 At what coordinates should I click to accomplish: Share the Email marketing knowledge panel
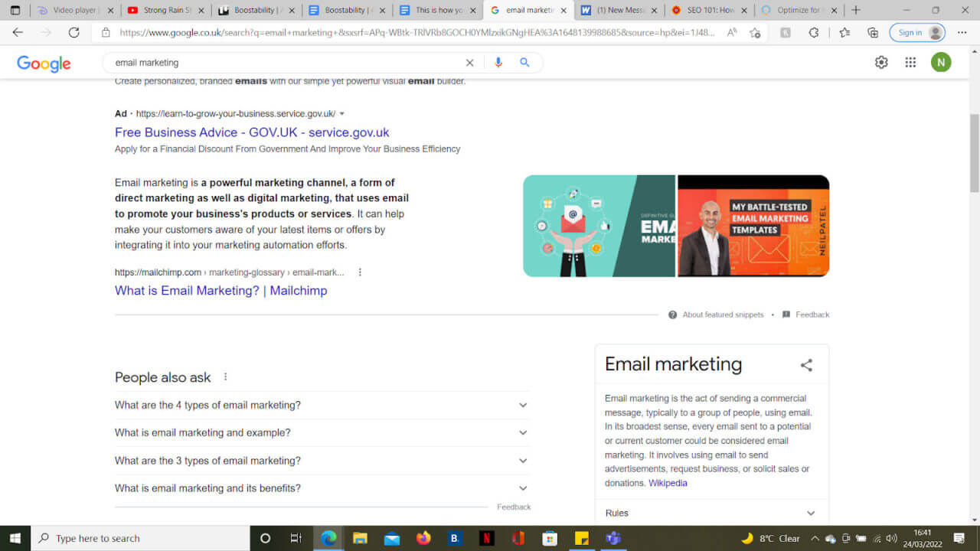coord(806,365)
